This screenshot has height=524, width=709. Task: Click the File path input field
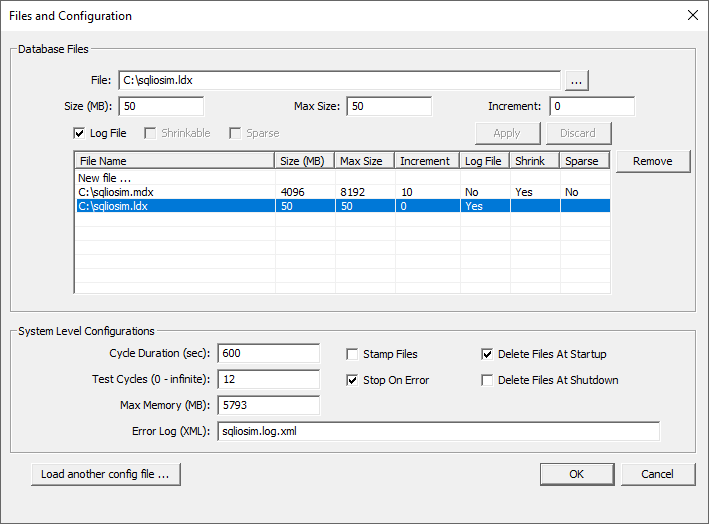click(340, 80)
